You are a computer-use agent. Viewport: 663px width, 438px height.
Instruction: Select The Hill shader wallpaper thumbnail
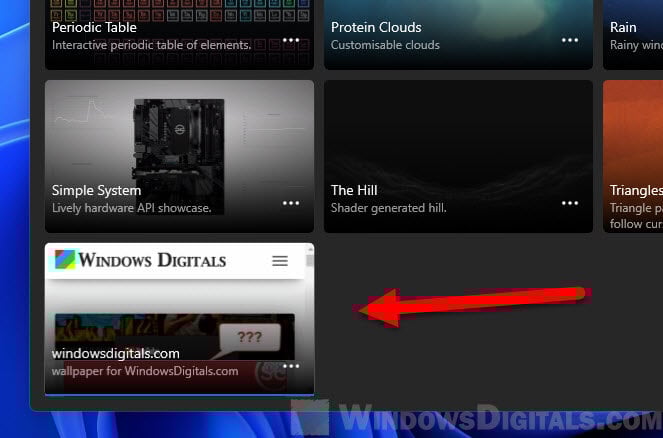coord(458,156)
